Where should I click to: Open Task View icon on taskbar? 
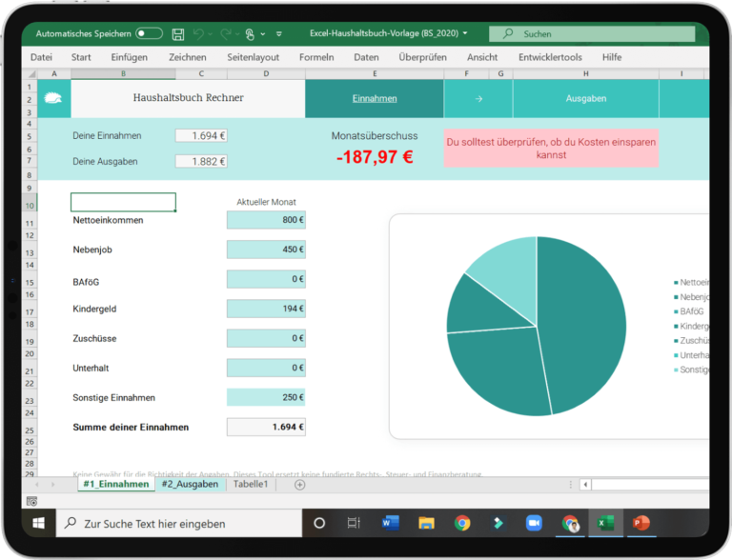[x=354, y=523]
